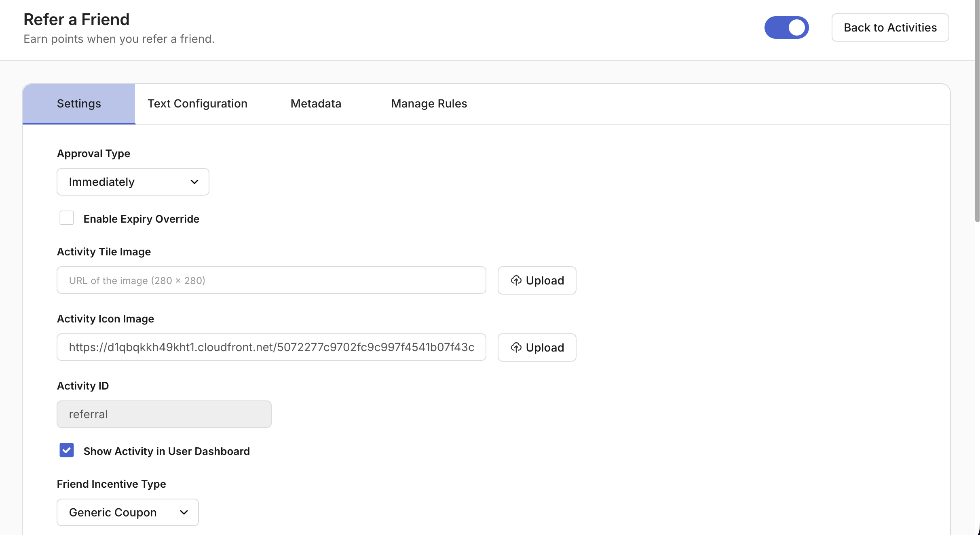Image resolution: width=980 pixels, height=535 pixels.
Task: Click chevron arrow in Friend Incentive Type dropdown
Action: pos(184,512)
